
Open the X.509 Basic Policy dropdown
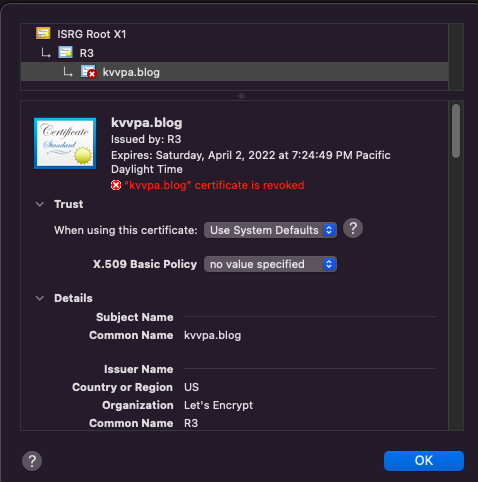pos(270,264)
